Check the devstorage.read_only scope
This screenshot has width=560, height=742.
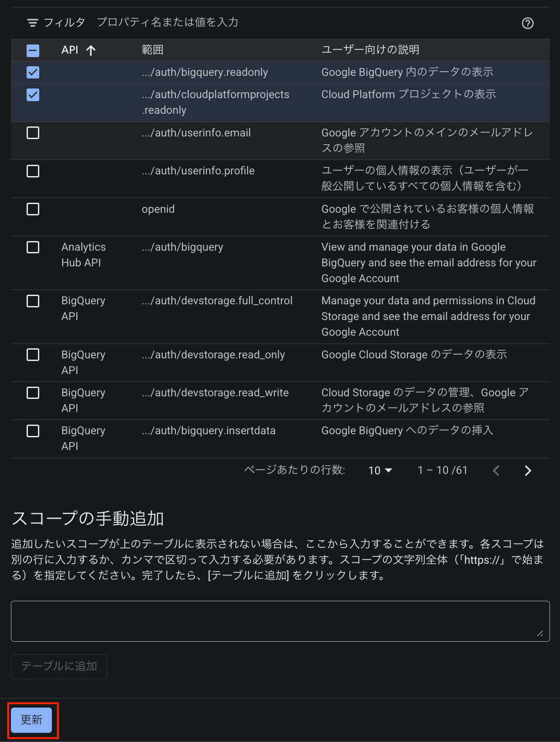click(33, 355)
